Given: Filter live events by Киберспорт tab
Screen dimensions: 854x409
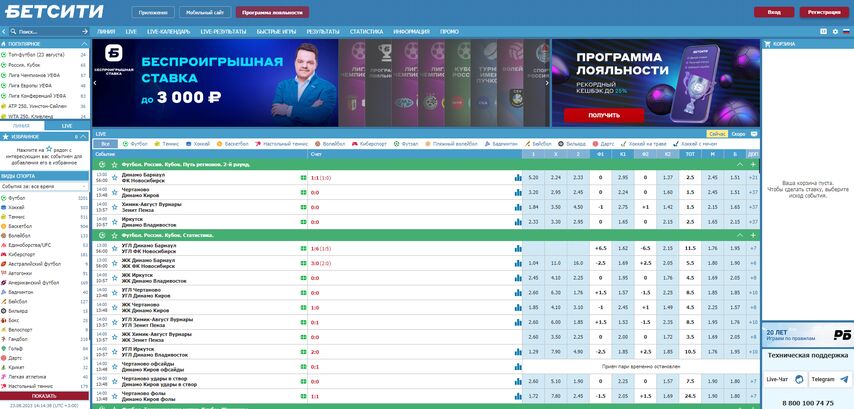Looking at the screenshot, I should point(369,144).
